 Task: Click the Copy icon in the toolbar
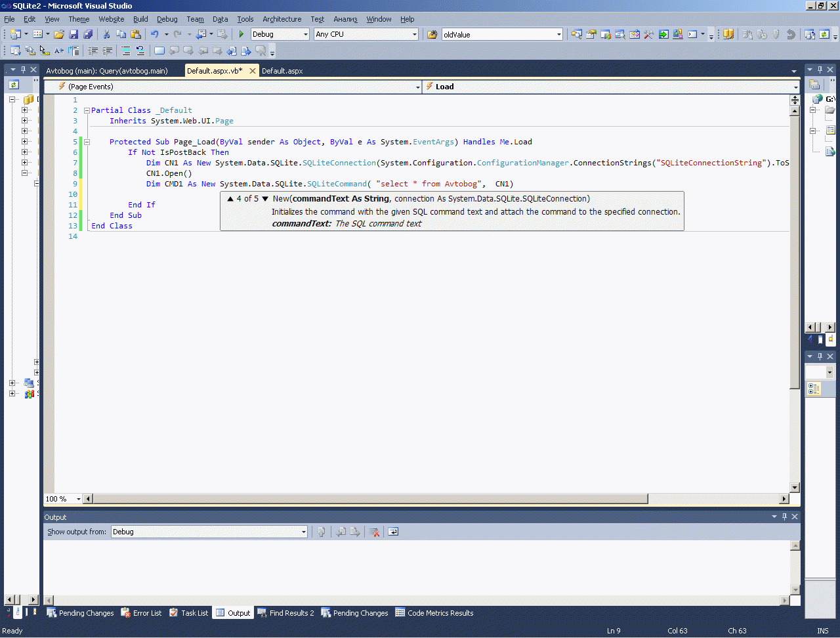click(121, 34)
